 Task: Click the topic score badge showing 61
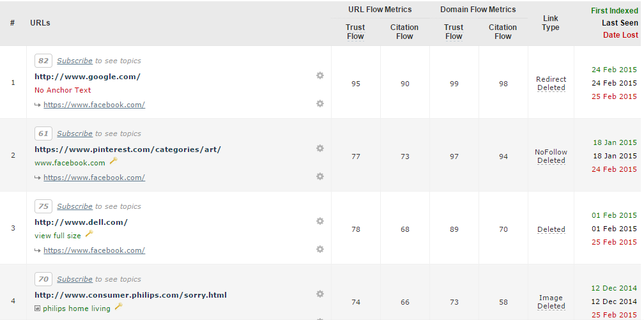43,133
